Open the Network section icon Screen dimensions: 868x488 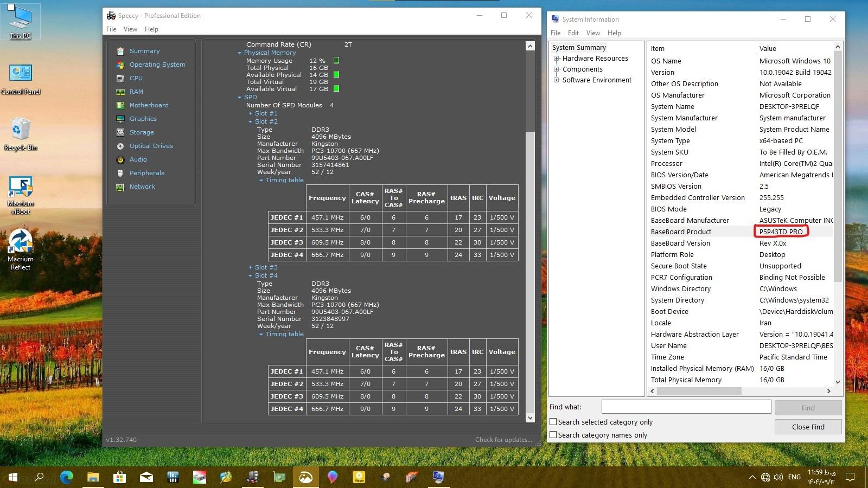(120, 187)
